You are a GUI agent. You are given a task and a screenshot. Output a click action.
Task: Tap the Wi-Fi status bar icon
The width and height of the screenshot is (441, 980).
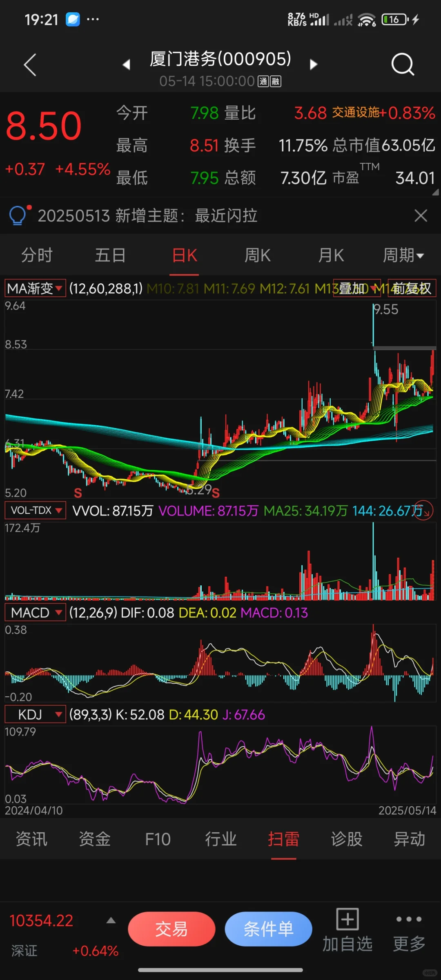[366, 19]
